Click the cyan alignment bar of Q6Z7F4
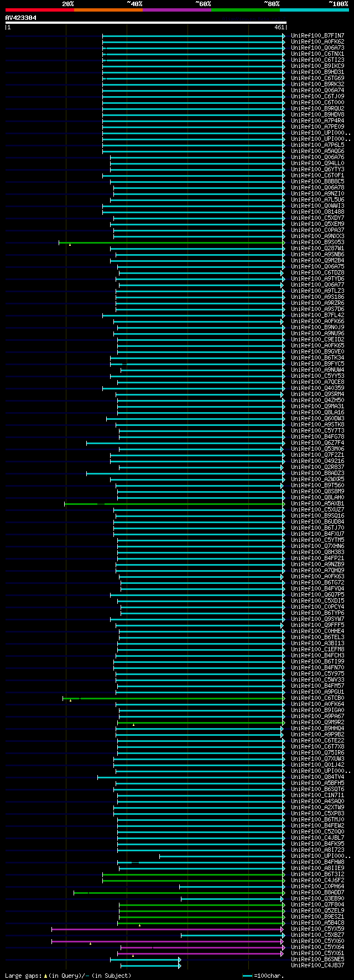The height and width of the screenshot is (980, 354). tap(185, 443)
